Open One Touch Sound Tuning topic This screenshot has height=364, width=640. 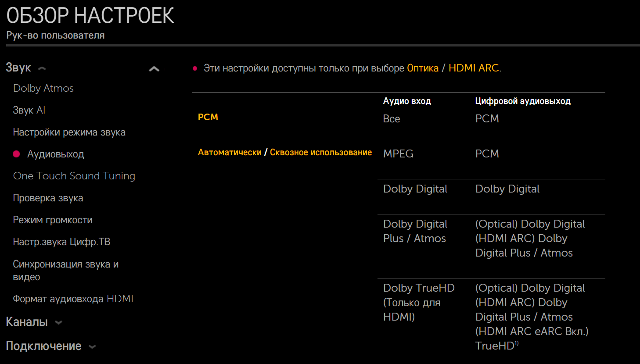pyautogui.click(x=74, y=176)
